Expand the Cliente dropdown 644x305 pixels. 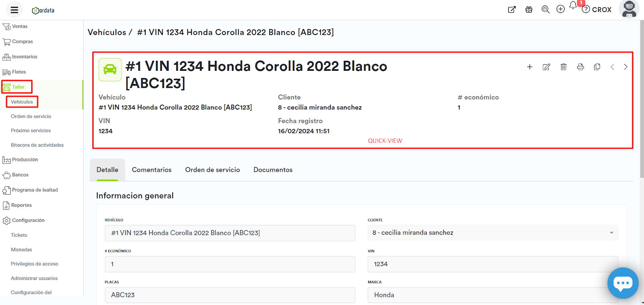click(x=611, y=233)
